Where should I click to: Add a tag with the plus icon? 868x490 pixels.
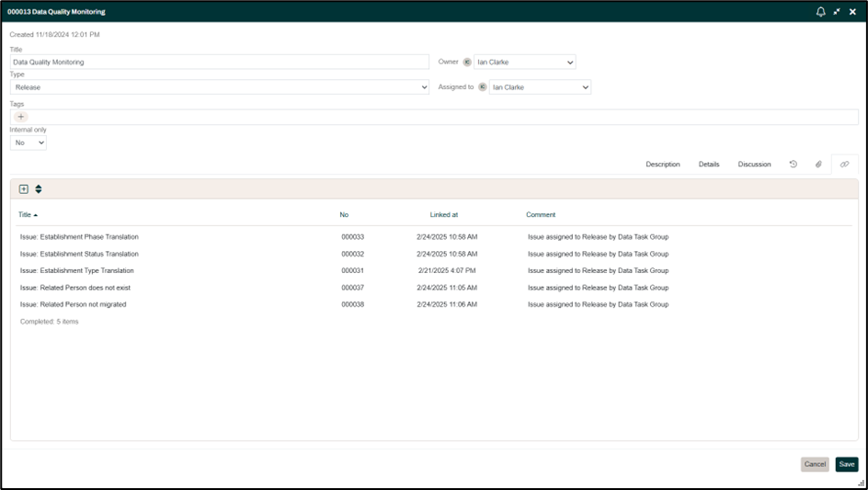pyautogui.click(x=21, y=117)
